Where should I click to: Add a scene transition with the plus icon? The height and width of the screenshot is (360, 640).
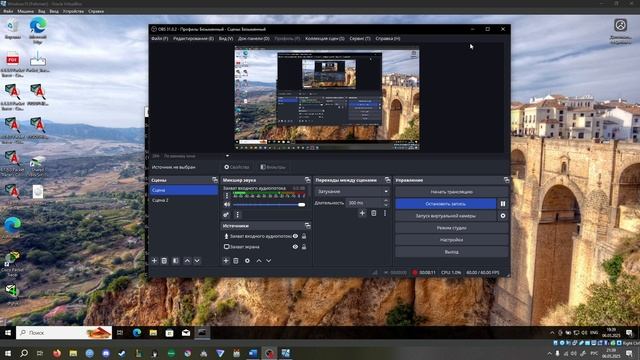[x=362, y=213]
